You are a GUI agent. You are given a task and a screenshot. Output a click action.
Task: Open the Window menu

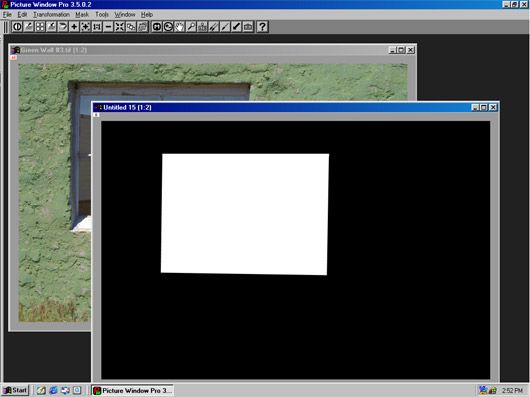click(x=125, y=15)
